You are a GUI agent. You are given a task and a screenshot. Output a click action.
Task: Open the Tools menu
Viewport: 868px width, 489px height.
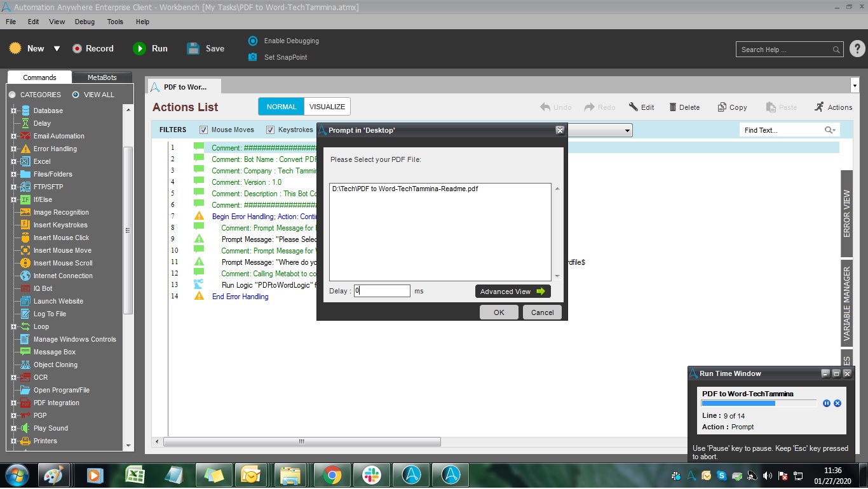tap(115, 22)
